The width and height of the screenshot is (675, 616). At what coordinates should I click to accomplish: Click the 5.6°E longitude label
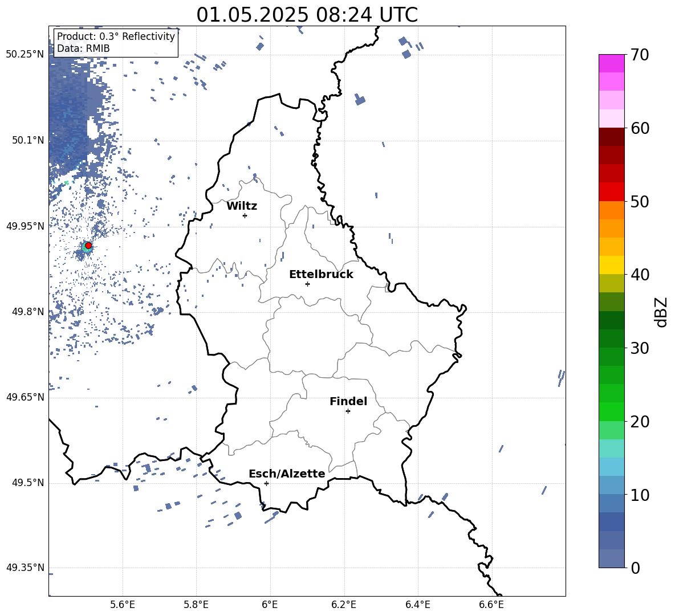click(x=123, y=605)
